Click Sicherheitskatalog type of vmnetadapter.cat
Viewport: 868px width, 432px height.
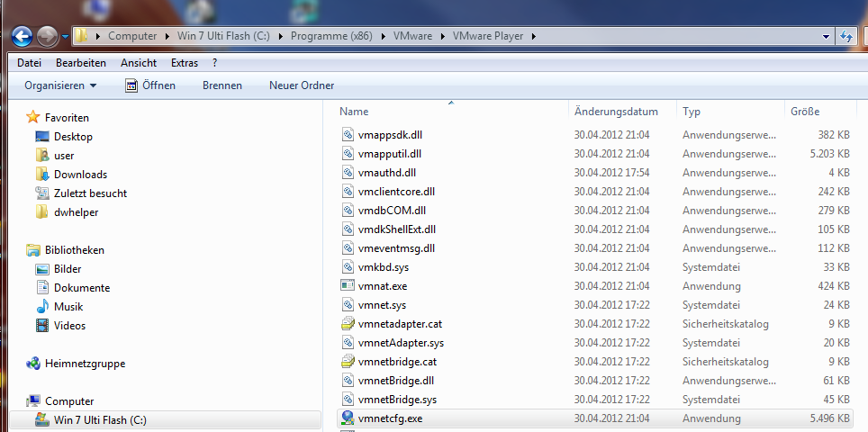tap(725, 324)
